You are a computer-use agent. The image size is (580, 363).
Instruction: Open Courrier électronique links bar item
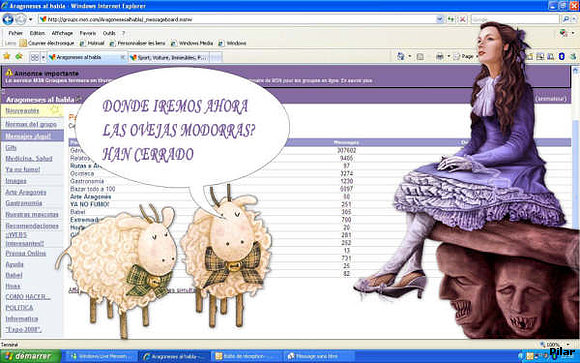pos(47,43)
